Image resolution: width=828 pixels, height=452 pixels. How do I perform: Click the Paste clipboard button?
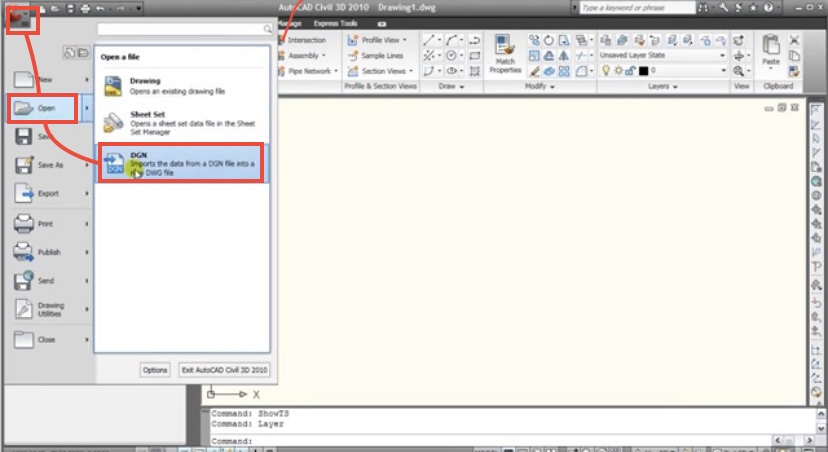[771, 51]
